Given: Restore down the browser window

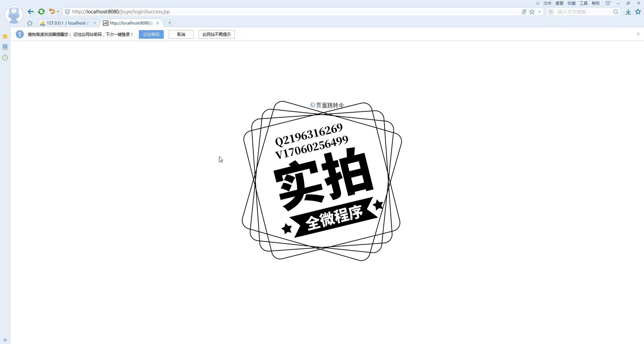Looking at the screenshot, I should [628, 3].
